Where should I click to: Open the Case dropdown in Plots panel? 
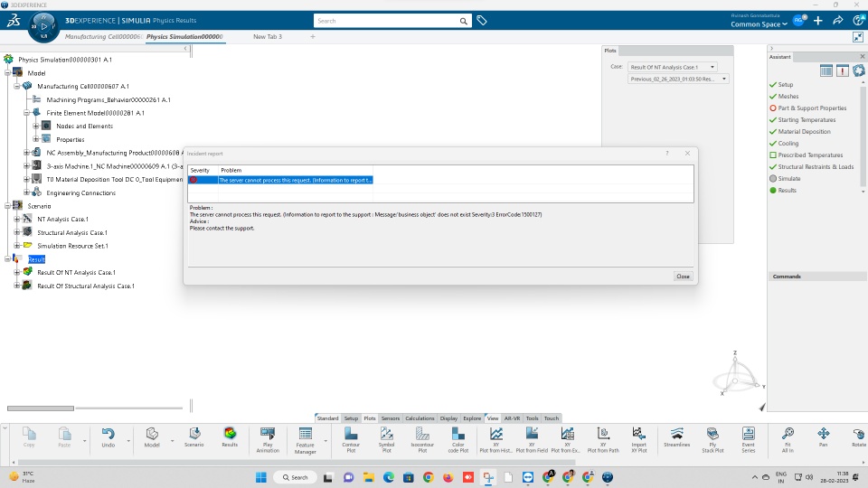coord(673,67)
